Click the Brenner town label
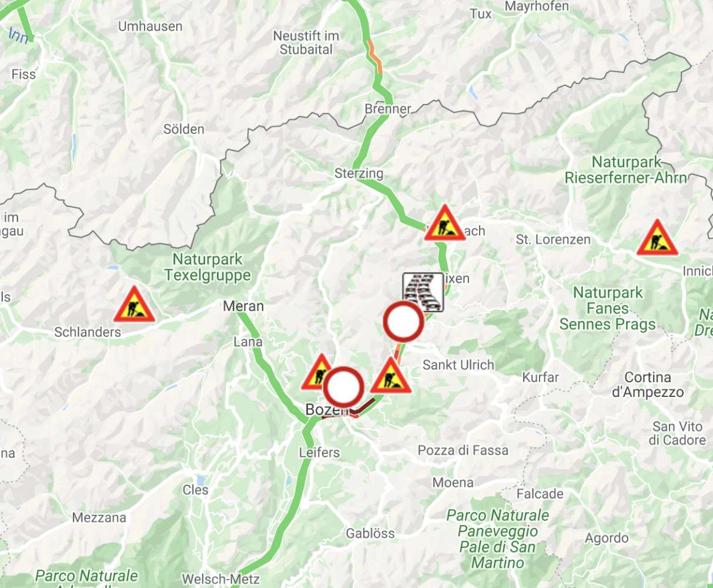The height and width of the screenshot is (588, 713). coord(388,109)
